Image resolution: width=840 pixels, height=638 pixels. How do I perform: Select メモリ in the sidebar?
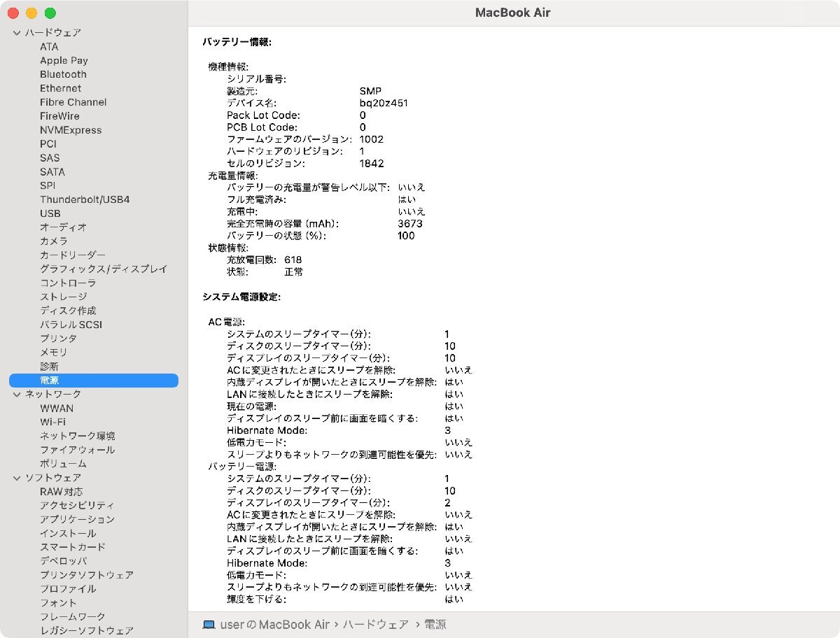pyautogui.click(x=54, y=353)
